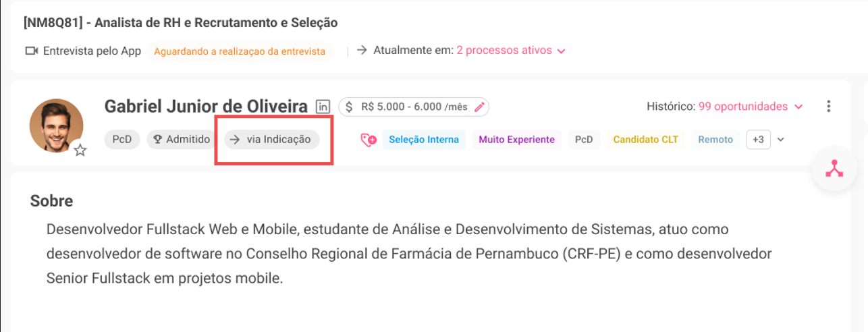The width and height of the screenshot is (868, 332).
Task: Click the 'via Indicação' badge
Action: click(271, 140)
